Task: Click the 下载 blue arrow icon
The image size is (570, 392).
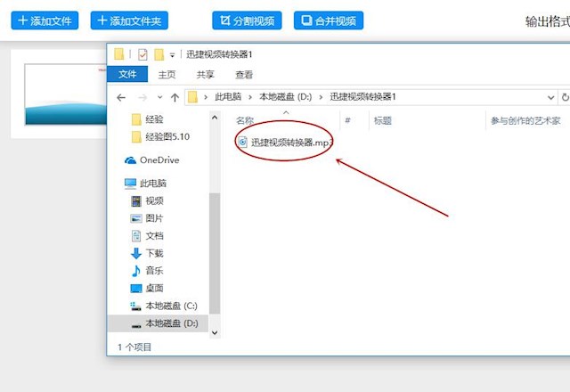Action: tap(136, 253)
